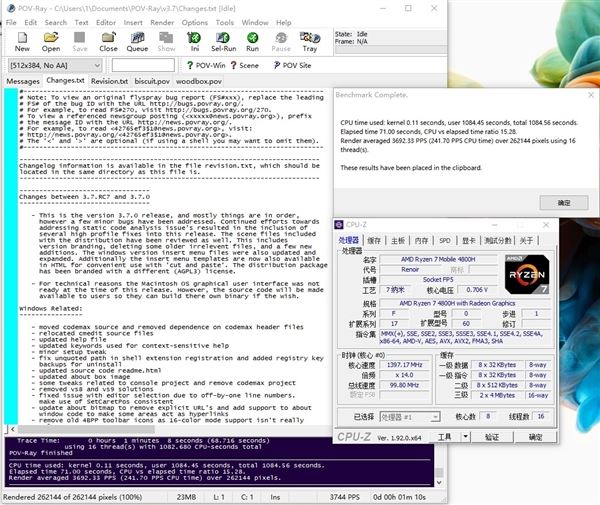
Task: Open the Tools menu
Action: pos(225,23)
